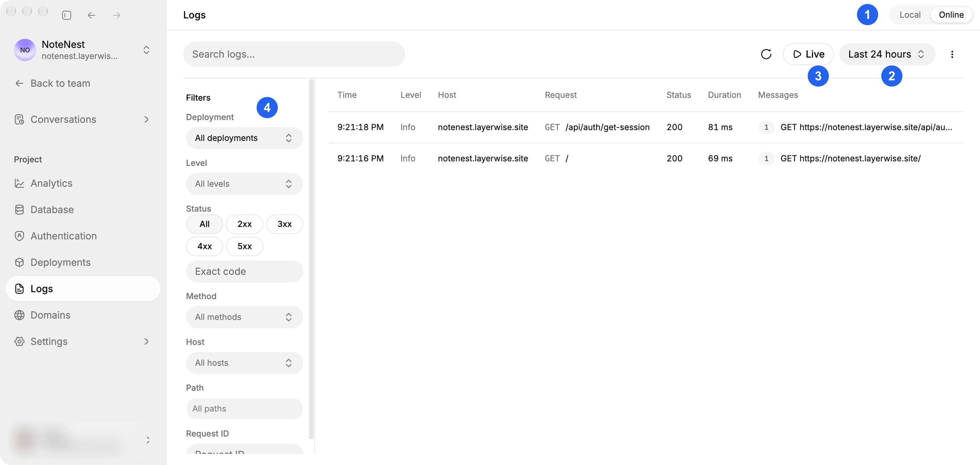
Task: Expand the user account chevron at bottom
Action: [x=148, y=440]
